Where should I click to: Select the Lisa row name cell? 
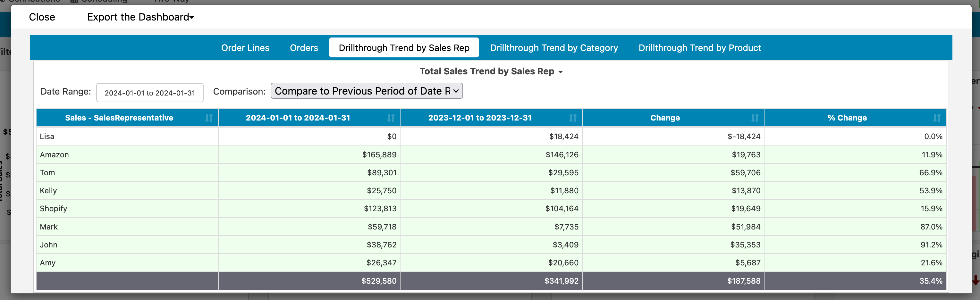click(x=47, y=137)
